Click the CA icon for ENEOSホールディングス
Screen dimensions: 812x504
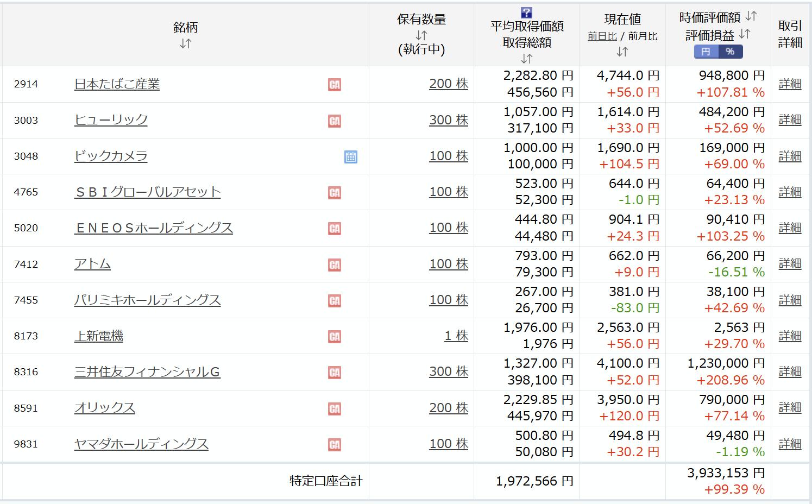click(335, 229)
